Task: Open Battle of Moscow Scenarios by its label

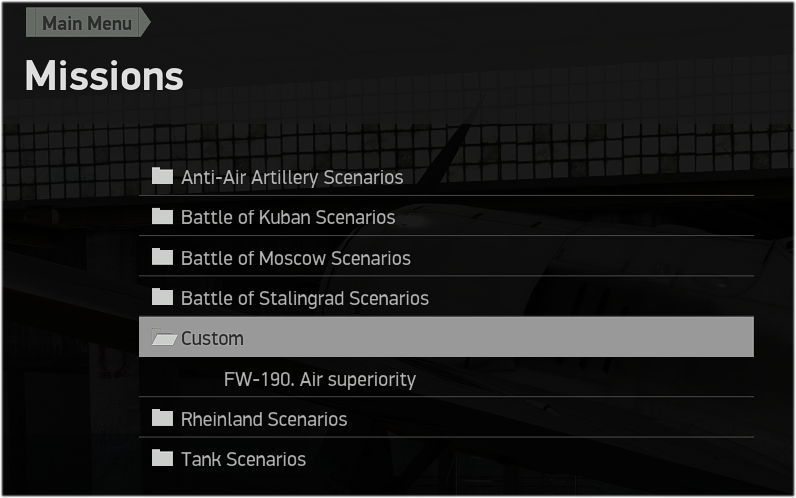Action: [296, 259]
